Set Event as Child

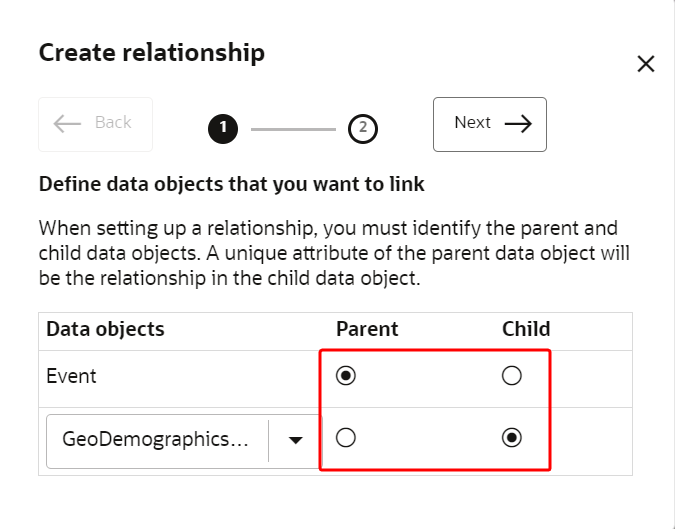pyautogui.click(x=512, y=376)
